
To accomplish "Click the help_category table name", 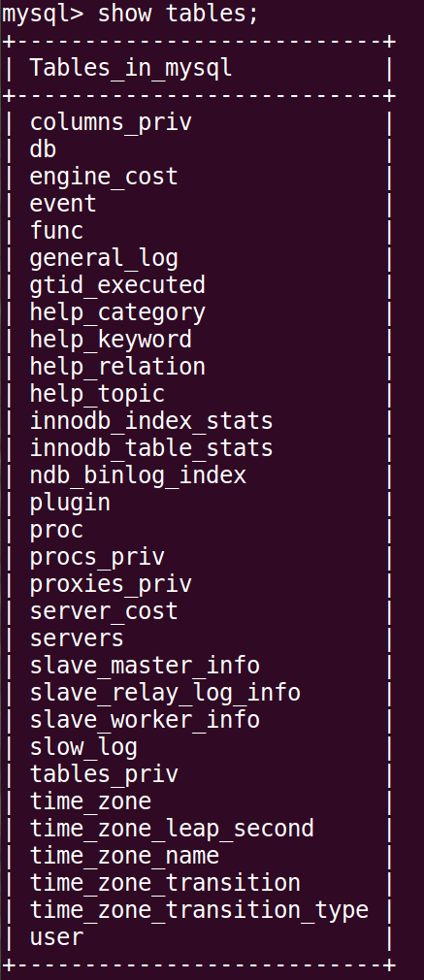I will point(117,312).
